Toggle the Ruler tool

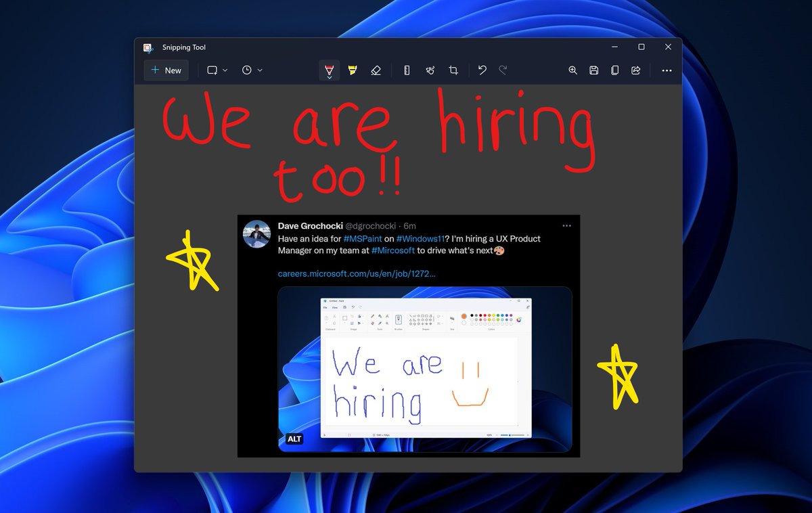(x=407, y=70)
